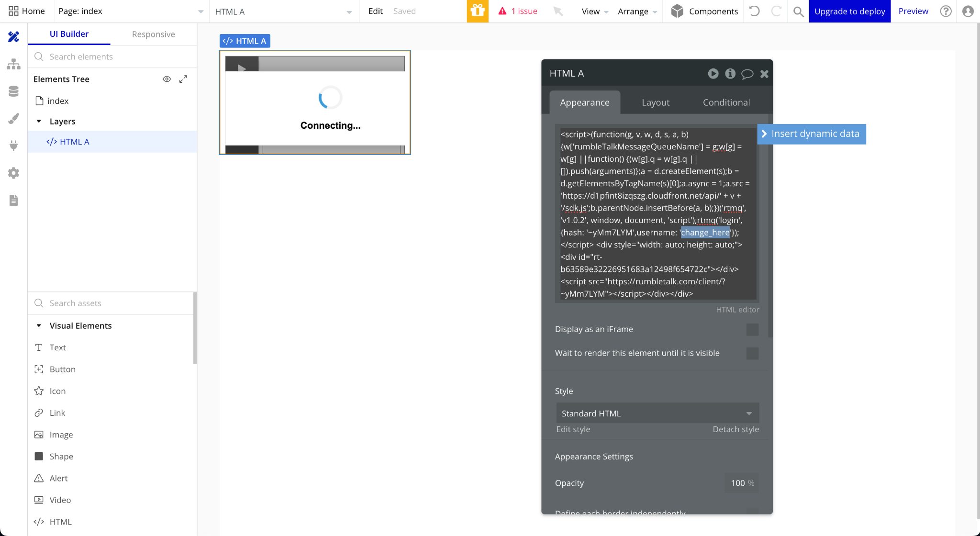The image size is (980, 536).
Task: Click Upgrade to deploy button
Action: click(x=849, y=11)
